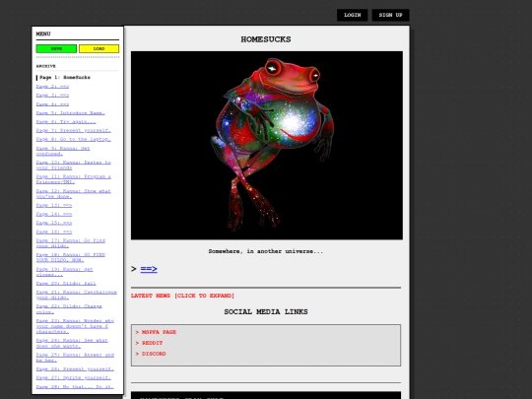Open Page 25: Kanna: Answer archive link

click(75, 358)
